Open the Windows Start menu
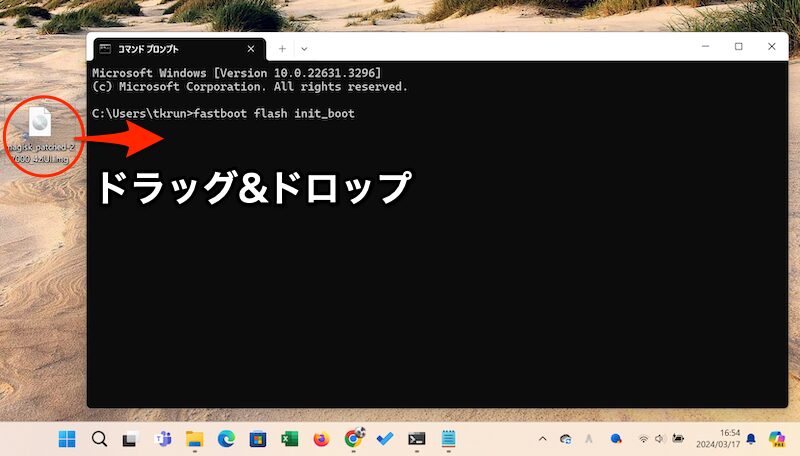 point(67,439)
